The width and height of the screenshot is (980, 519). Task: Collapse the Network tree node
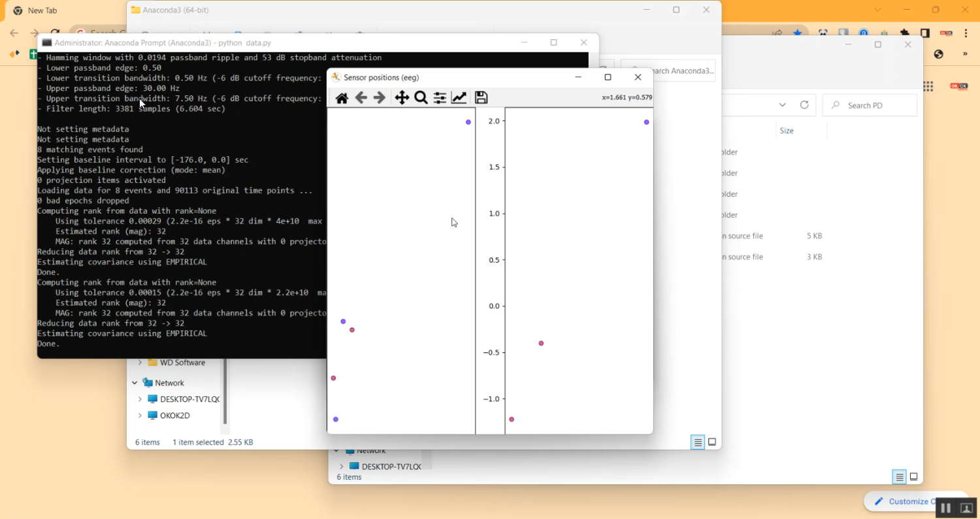coord(135,383)
